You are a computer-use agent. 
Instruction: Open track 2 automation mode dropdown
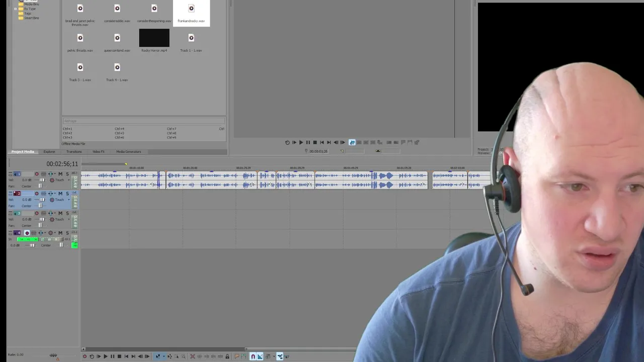tap(69, 200)
